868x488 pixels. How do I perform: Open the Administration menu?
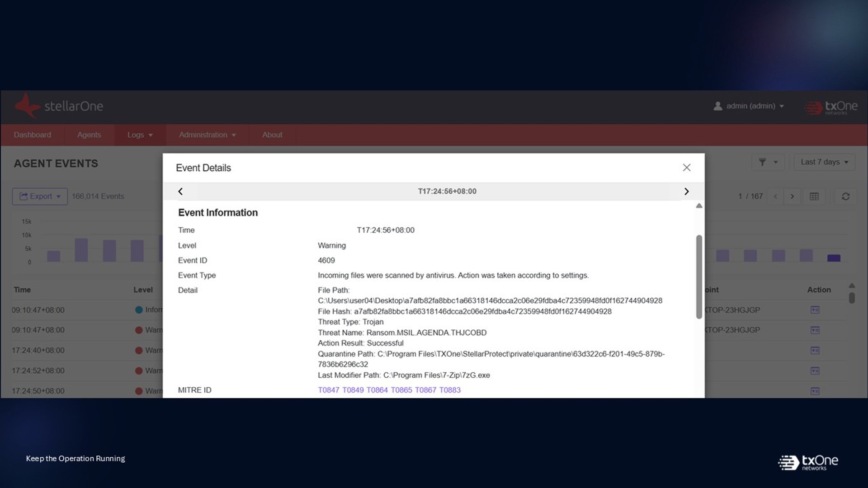[207, 135]
